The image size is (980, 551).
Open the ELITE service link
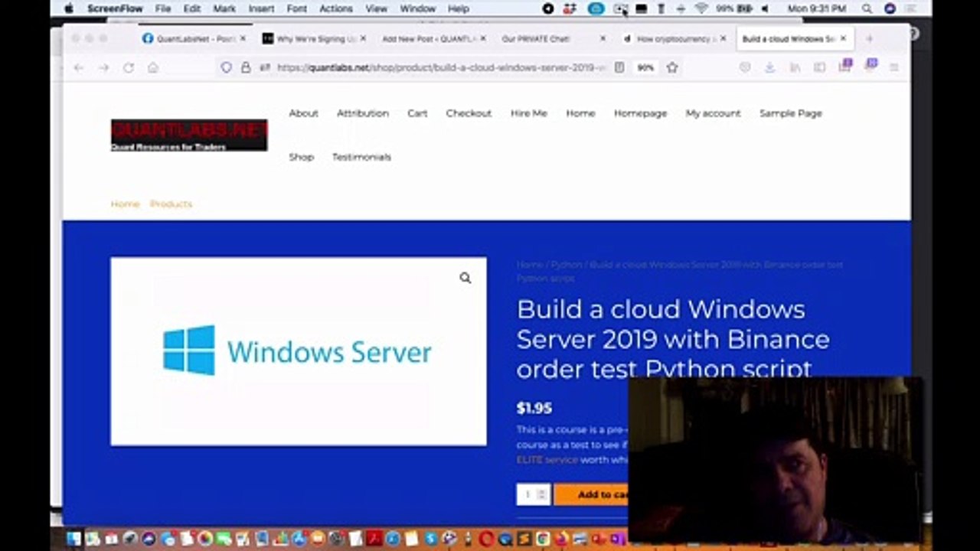pyautogui.click(x=547, y=460)
